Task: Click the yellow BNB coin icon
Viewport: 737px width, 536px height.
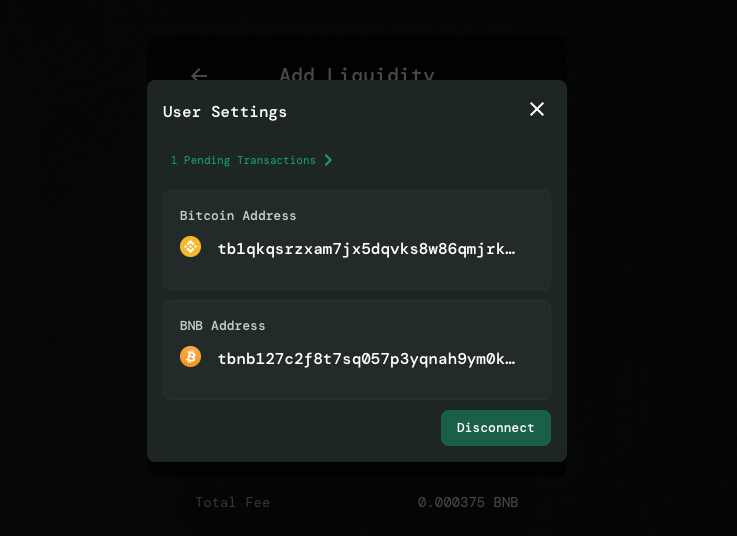Action: (x=190, y=246)
